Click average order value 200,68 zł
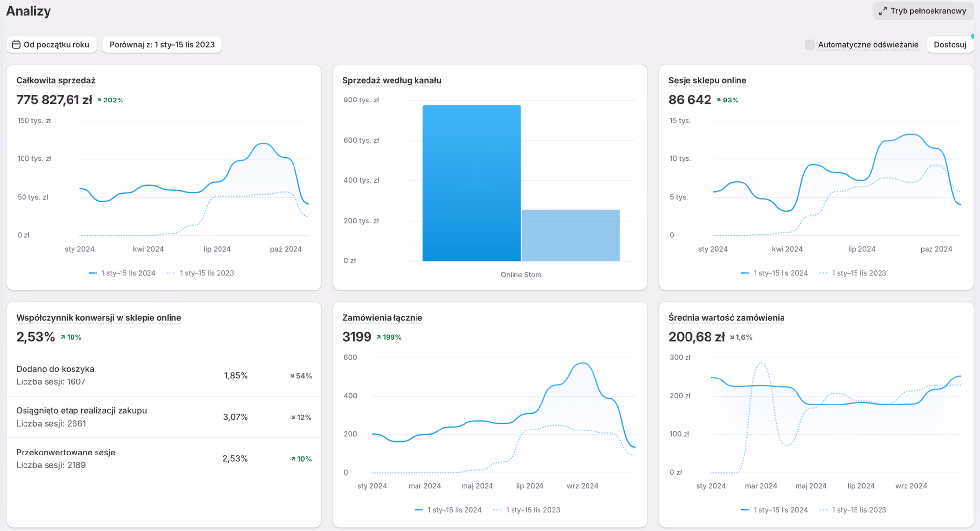This screenshot has height=531, width=980. tap(696, 337)
